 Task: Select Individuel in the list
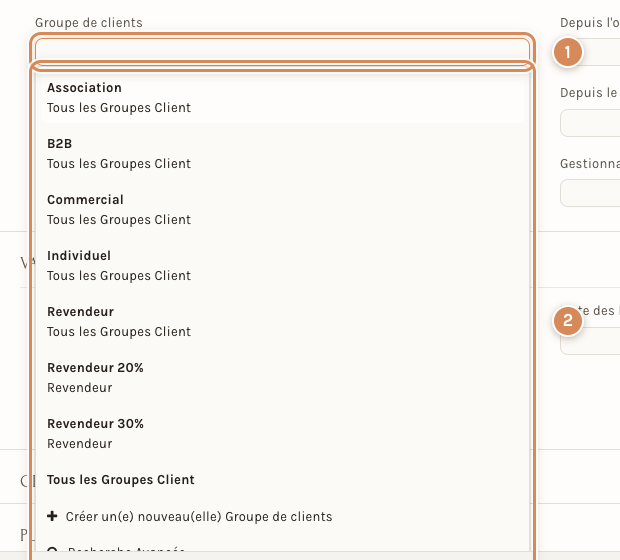coord(282,265)
